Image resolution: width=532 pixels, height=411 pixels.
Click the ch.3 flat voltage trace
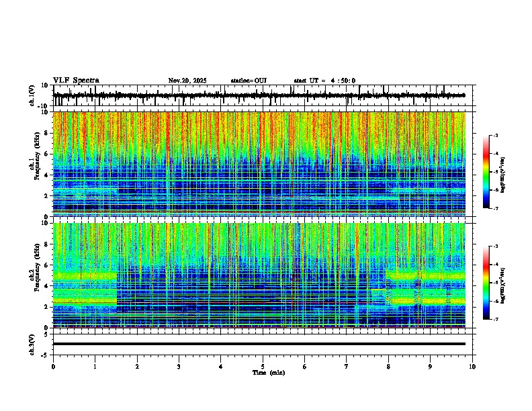click(x=259, y=344)
